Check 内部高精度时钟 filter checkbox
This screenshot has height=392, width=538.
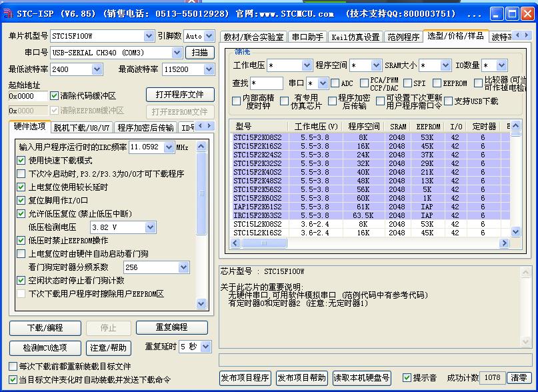click(236, 101)
